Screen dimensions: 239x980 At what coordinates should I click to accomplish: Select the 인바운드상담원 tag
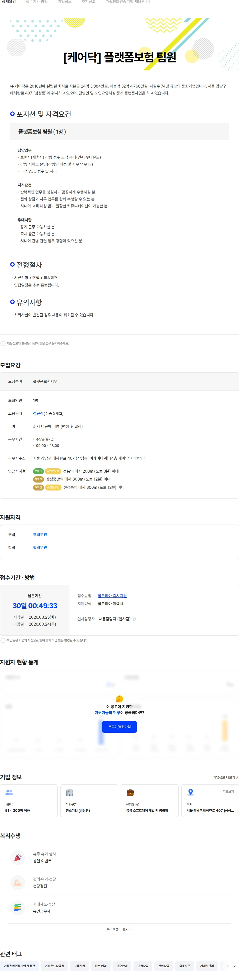pyautogui.click(x=55, y=966)
